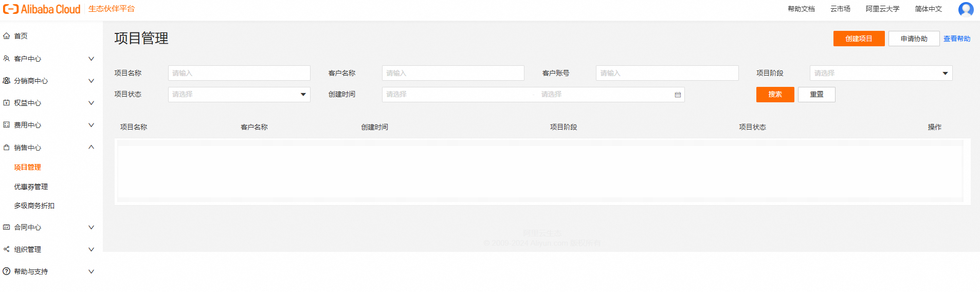
Task: Open the calendar picker icon for 创建时间
Action: click(678, 95)
